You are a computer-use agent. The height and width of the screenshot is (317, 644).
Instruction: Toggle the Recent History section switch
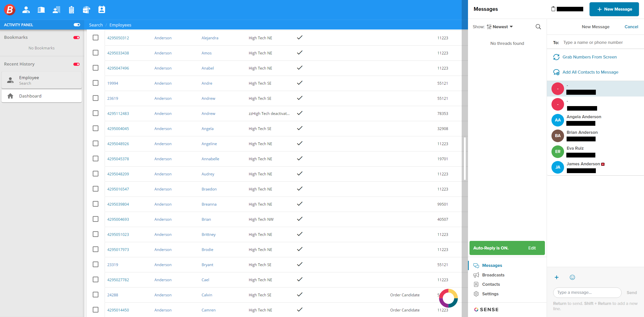(x=76, y=64)
